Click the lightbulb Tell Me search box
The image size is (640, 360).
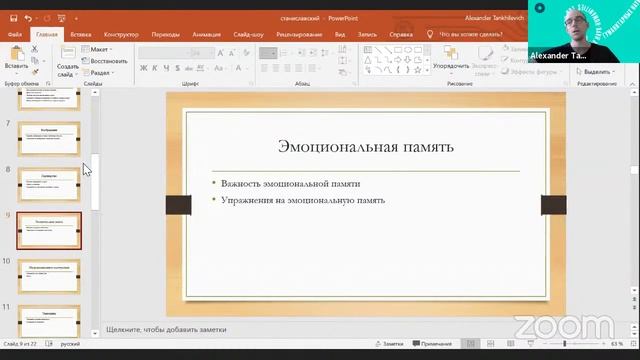tap(465, 34)
